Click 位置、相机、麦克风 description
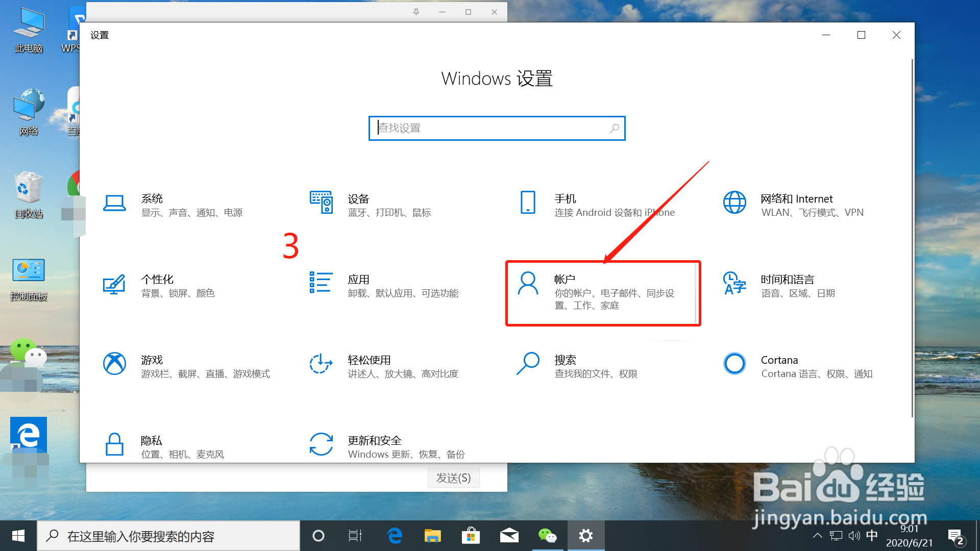 click(x=183, y=455)
